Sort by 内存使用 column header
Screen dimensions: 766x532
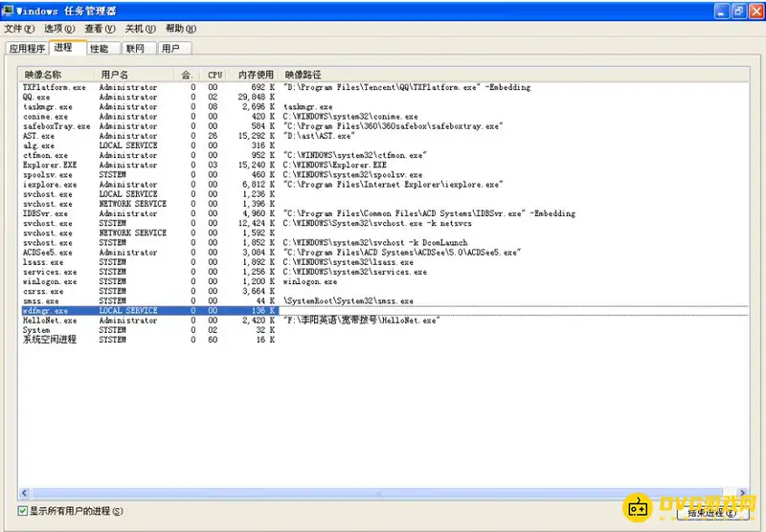(255, 75)
